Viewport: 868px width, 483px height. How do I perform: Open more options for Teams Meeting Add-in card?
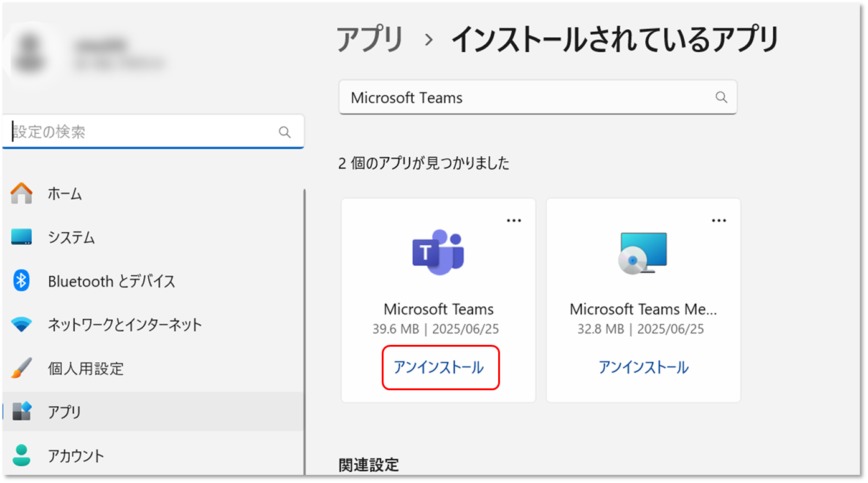pos(719,220)
